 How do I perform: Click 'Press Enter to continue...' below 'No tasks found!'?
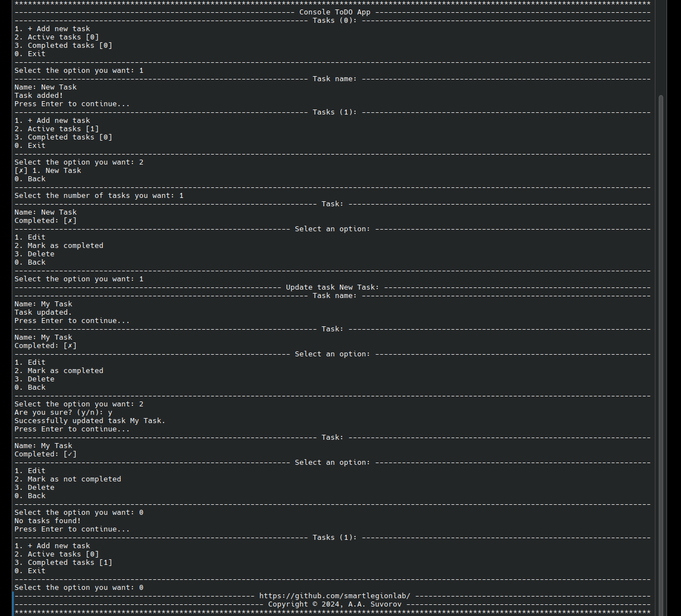coord(72,529)
